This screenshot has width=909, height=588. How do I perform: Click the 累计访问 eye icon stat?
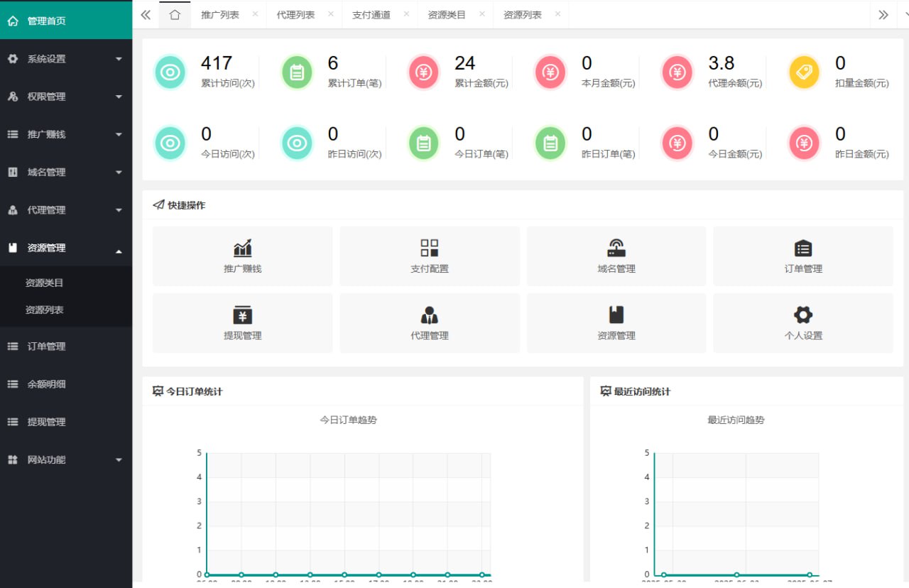[170, 72]
